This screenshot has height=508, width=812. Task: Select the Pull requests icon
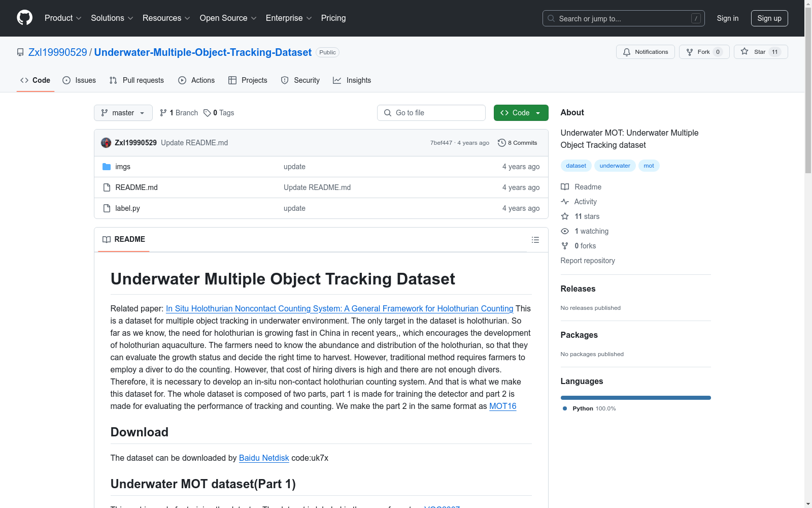click(x=113, y=80)
